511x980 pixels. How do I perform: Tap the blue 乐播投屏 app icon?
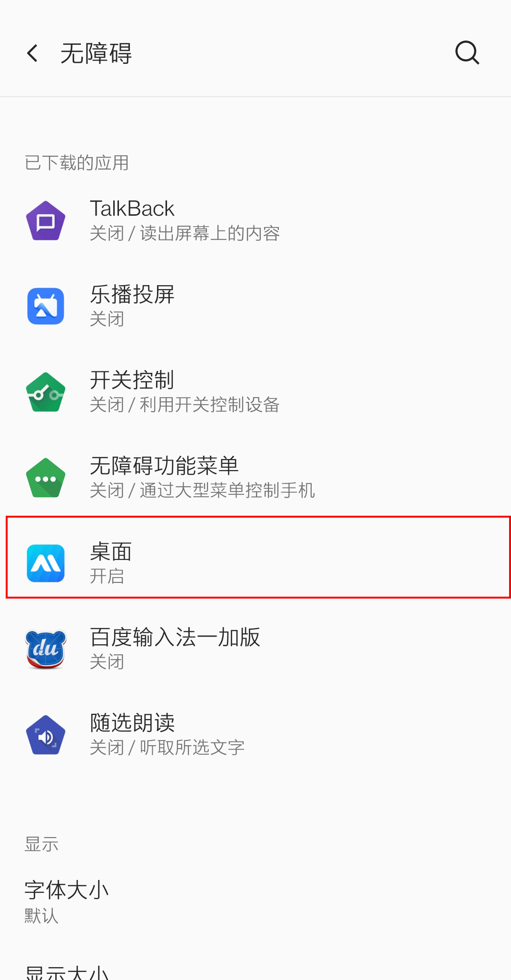pyautogui.click(x=46, y=306)
